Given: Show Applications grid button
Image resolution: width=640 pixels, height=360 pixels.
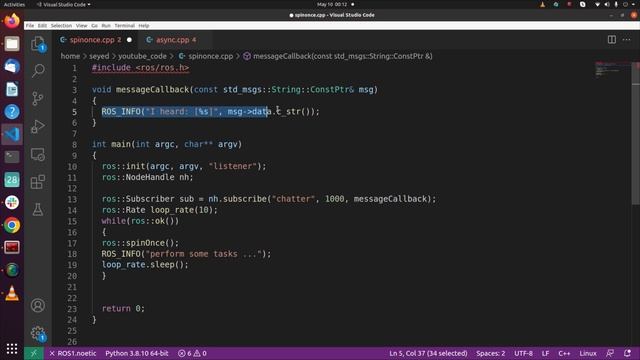Looking at the screenshot, I should tap(12, 349).
